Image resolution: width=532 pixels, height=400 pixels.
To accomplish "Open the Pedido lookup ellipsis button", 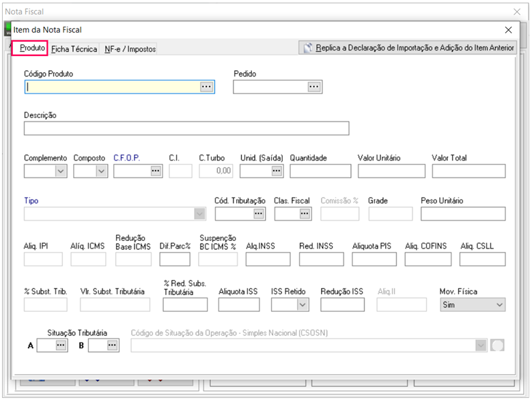I will 313,87.
